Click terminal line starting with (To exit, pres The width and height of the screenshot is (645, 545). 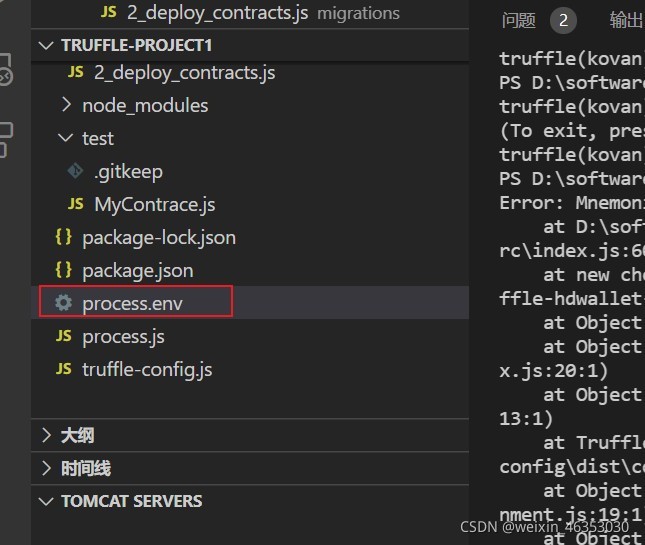(x=572, y=131)
